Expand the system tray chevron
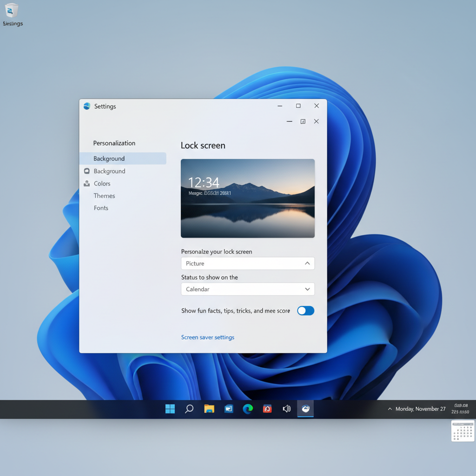476x476 pixels. click(390, 409)
